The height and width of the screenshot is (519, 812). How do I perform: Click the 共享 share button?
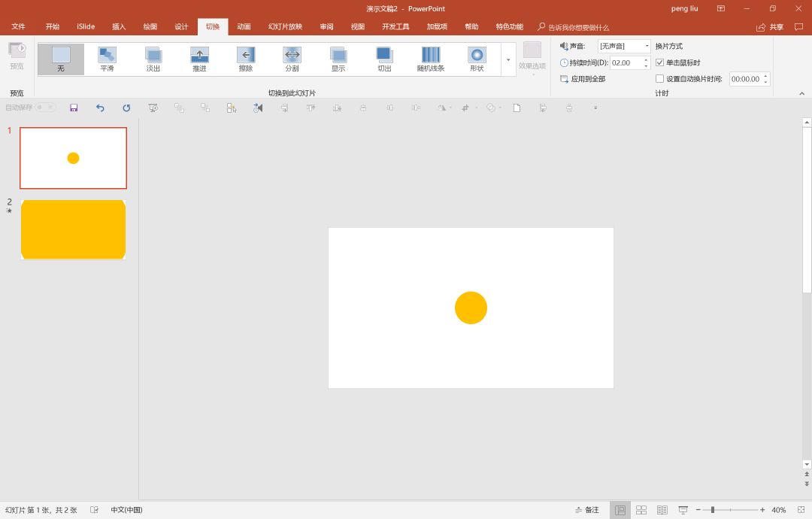point(770,27)
